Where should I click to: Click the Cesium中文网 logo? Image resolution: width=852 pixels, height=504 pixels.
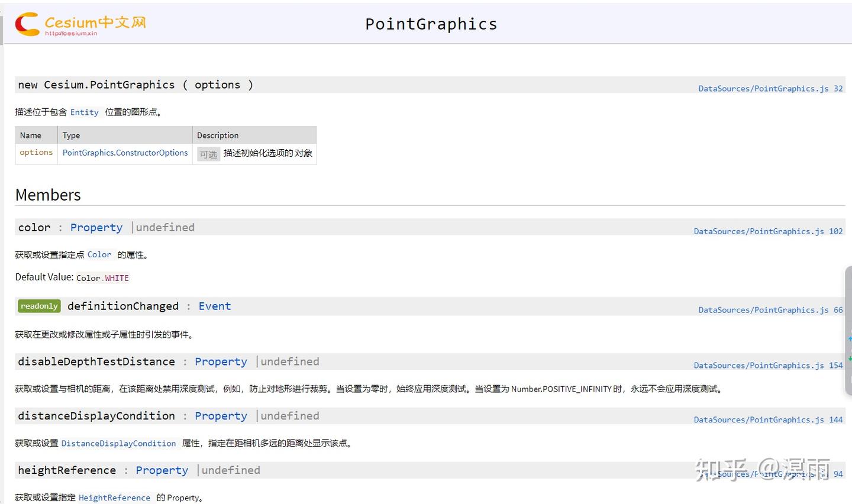pos(80,24)
